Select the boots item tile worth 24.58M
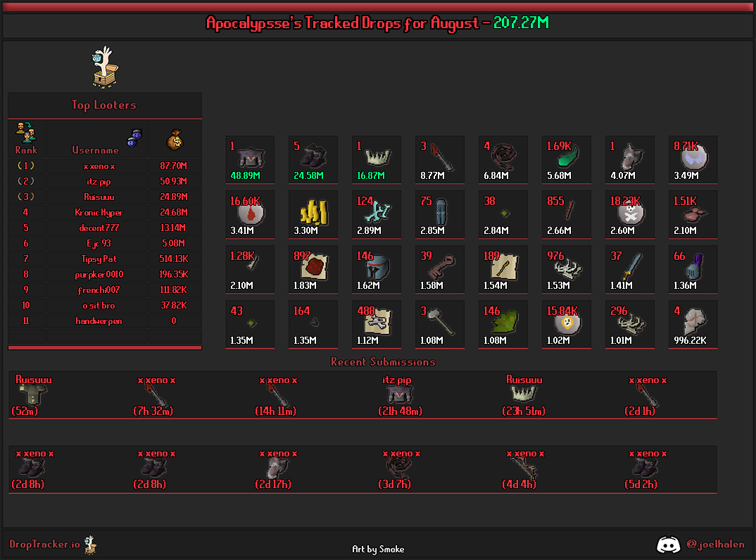The height and width of the screenshot is (560, 756). [x=313, y=160]
